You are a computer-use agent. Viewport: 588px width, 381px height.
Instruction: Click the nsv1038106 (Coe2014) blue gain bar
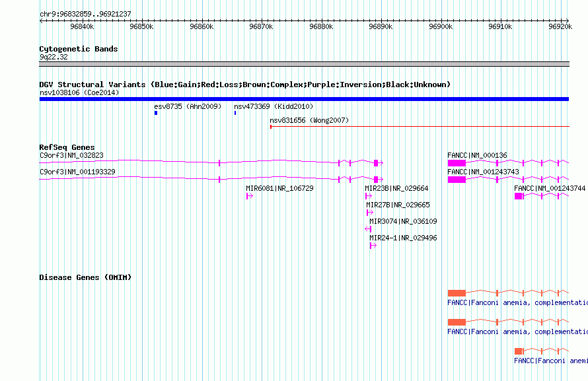point(304,99)
